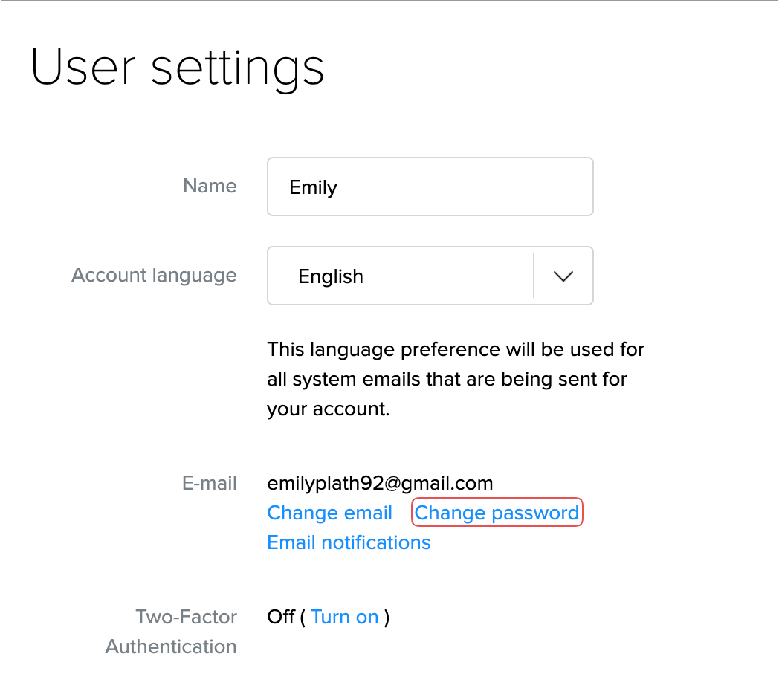
Task: Click the 'your account.' description text
Action: point(328,409)
